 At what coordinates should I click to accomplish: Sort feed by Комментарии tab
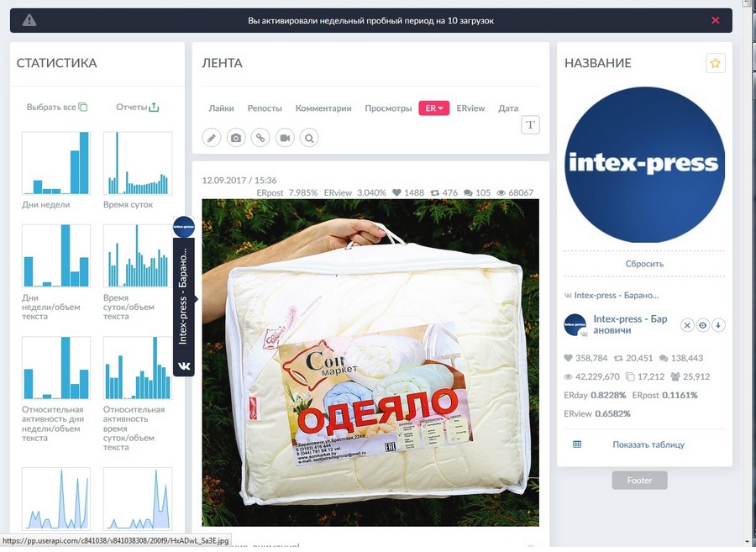coord(323,108)
